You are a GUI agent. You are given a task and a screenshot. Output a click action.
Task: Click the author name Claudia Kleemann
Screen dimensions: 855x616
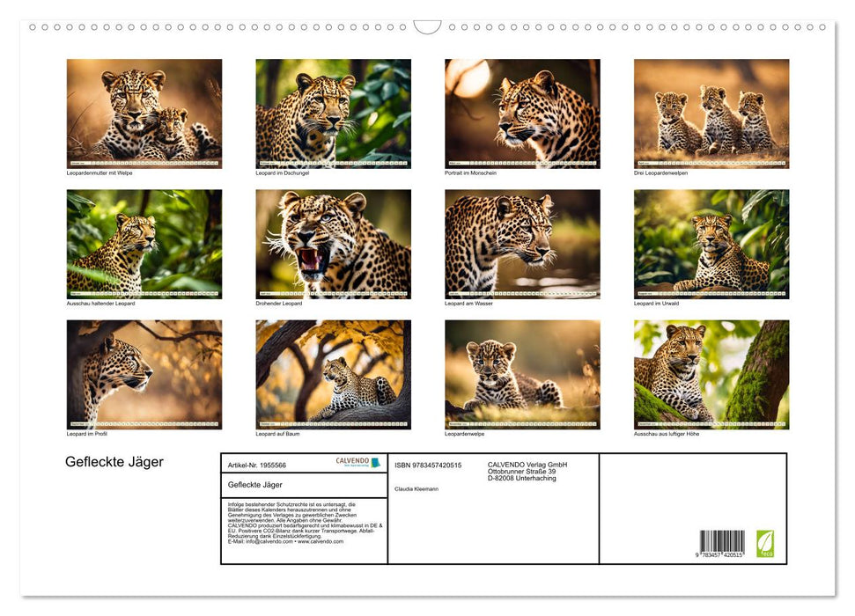(x=416, y=488)
